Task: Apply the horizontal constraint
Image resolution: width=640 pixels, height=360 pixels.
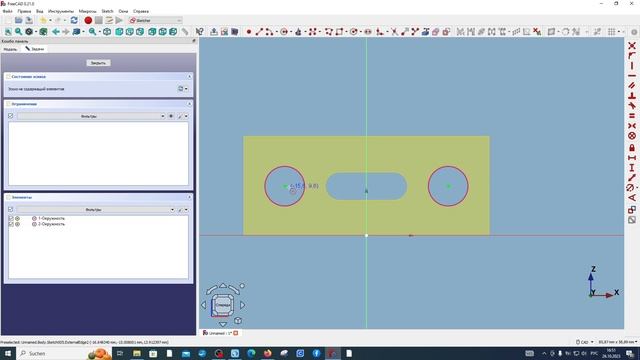Action: click(x=632, y=76)
